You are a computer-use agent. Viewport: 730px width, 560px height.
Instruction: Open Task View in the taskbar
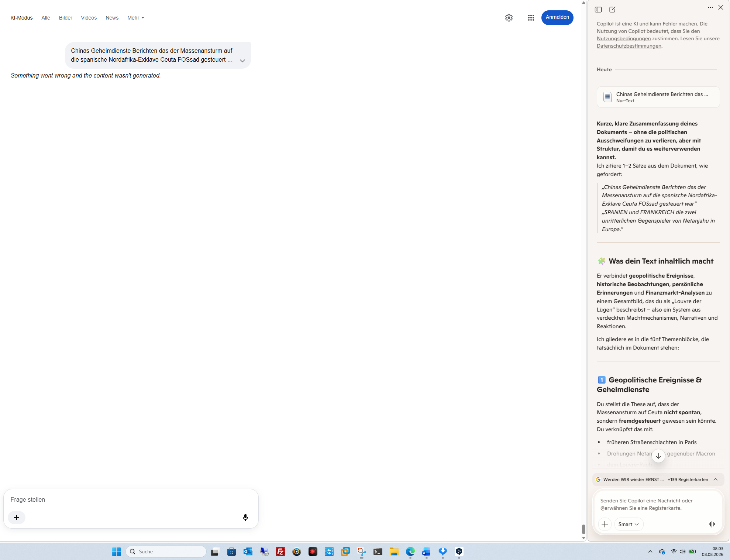pyautogui.click(x=215, y=552)
